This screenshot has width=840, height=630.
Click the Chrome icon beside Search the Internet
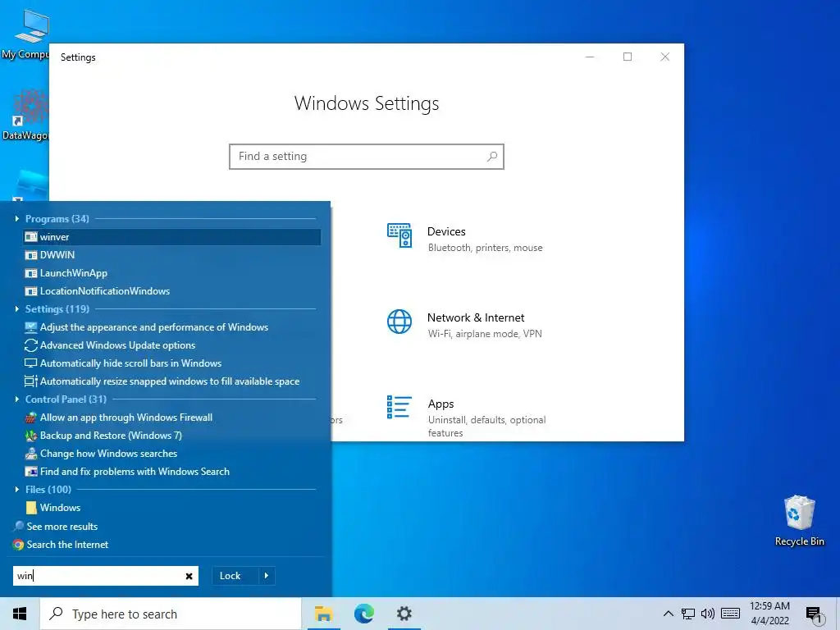point(19,545)
